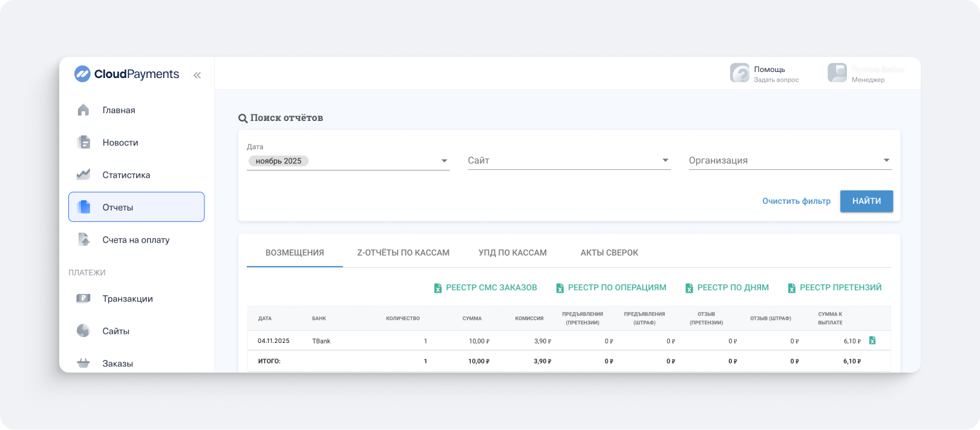Select Отчеты item in sidebar

[x=136, y=207]
